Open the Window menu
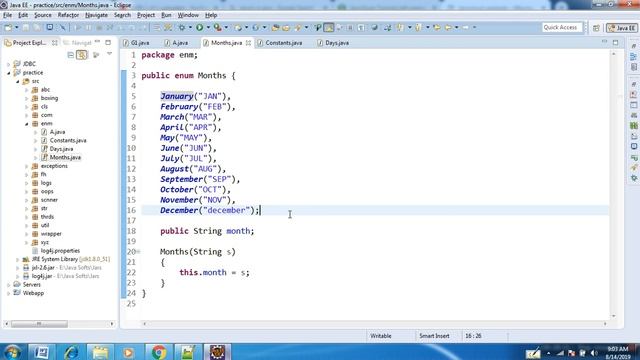The image size is (640, 360). pyautogui.click(x=188, y=15)
